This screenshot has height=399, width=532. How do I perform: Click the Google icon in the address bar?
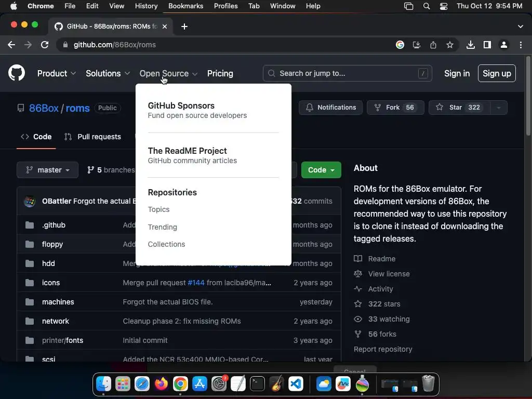(x=400, y=45)
